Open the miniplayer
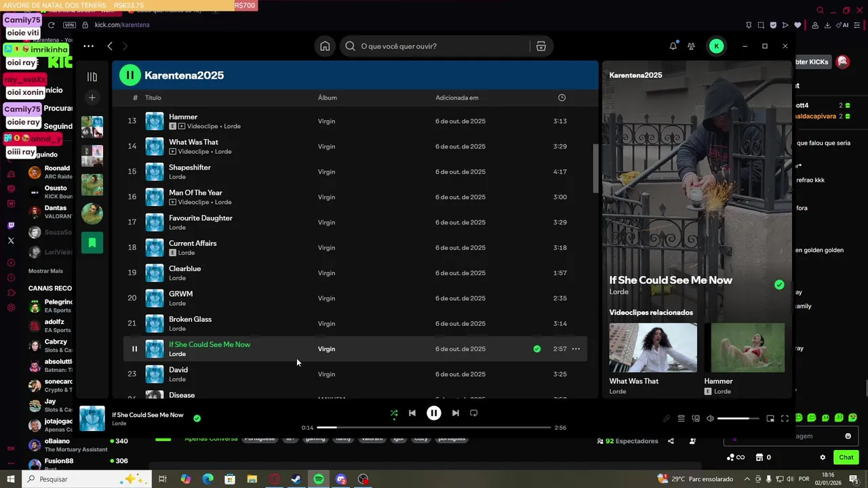The image size is (868, 488). click(770, 419)
